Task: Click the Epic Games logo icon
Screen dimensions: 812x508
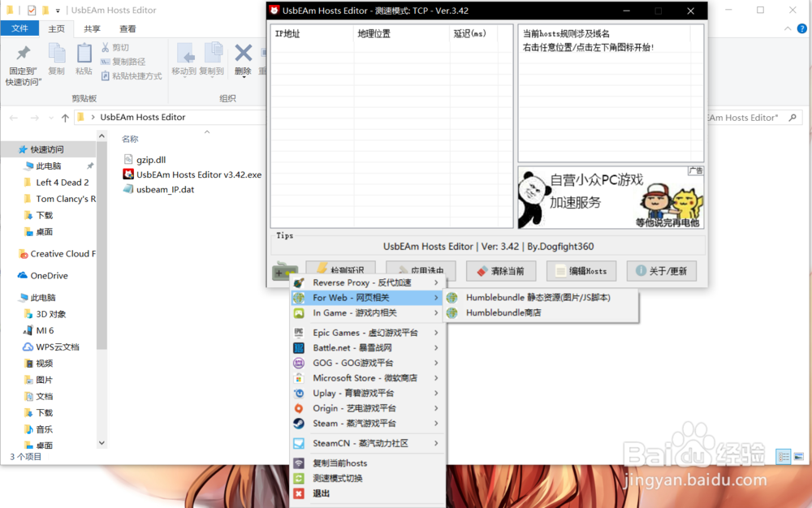Action: coord(299,333)
